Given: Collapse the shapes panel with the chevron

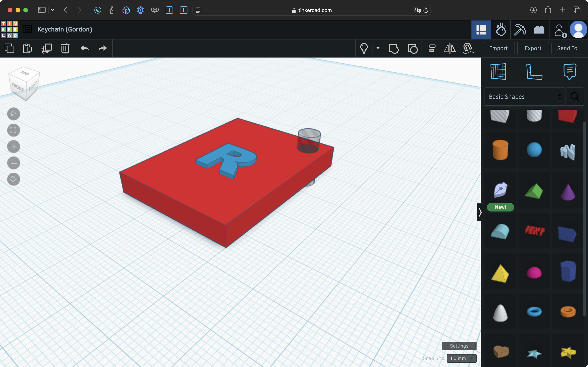Looking at the screenshot, I should click(480, 212).
